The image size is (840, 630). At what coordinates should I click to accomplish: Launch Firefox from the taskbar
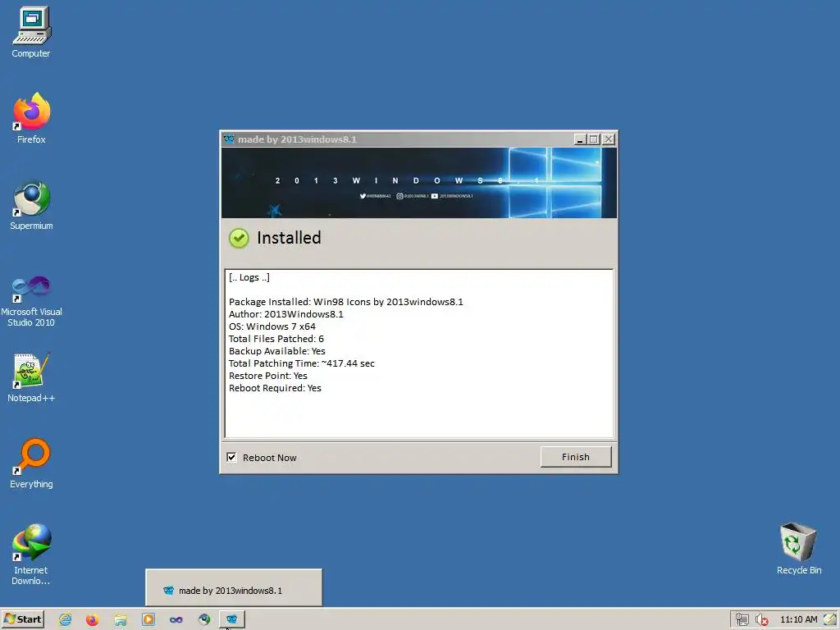(x=92, y=620)
